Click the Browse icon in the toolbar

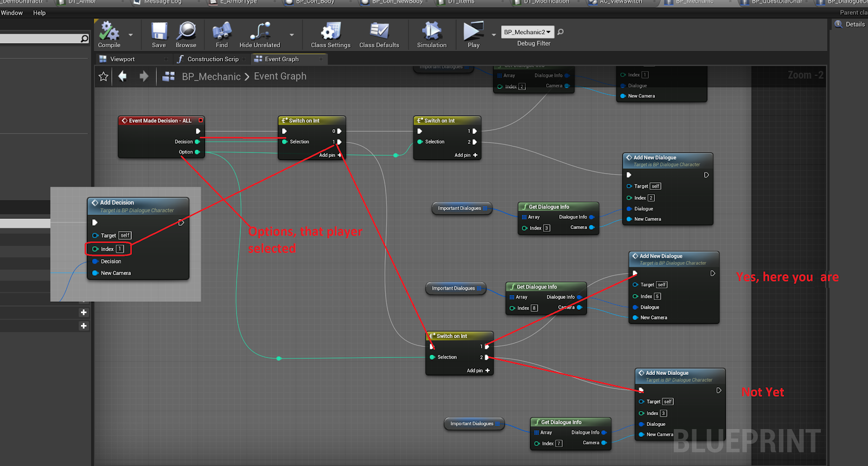[186, 32]
